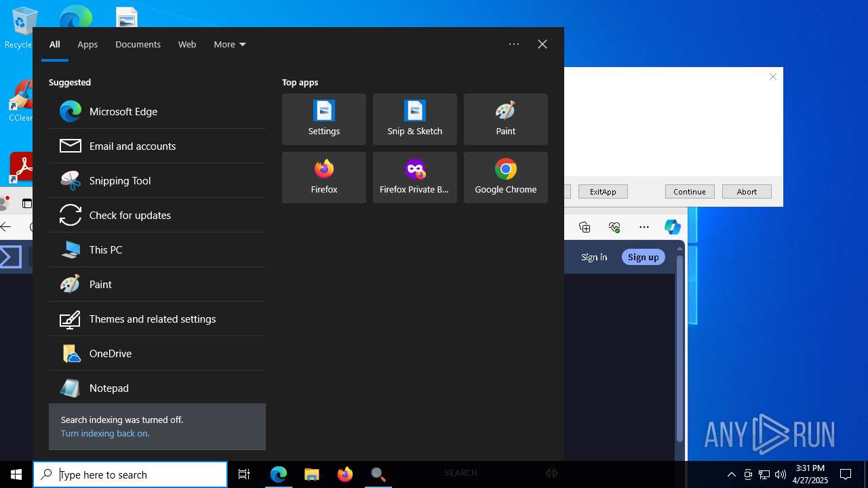
Task: Click the magnifier app on taskbar
Action: coord(378,474)
